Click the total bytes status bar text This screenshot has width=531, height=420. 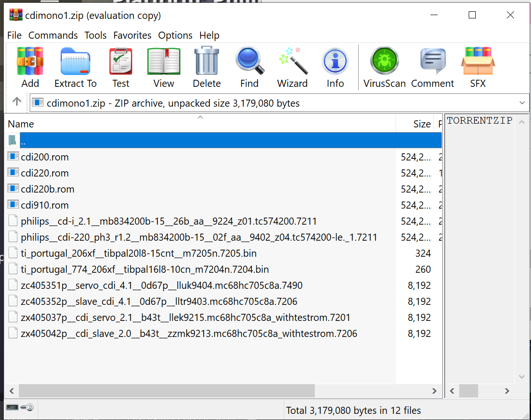[x=353, y=411]
